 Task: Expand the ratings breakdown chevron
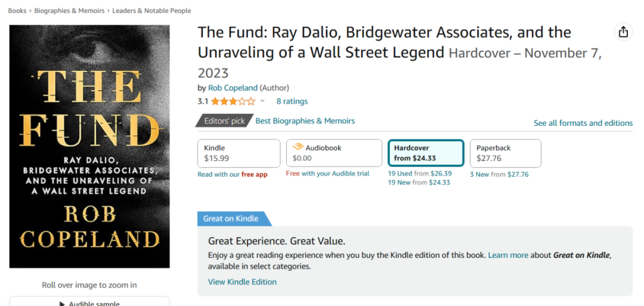pos(262,101)
